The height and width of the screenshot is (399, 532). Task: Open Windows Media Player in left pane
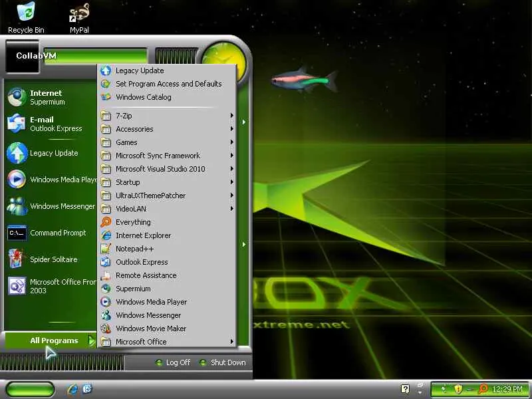point(51,180)
